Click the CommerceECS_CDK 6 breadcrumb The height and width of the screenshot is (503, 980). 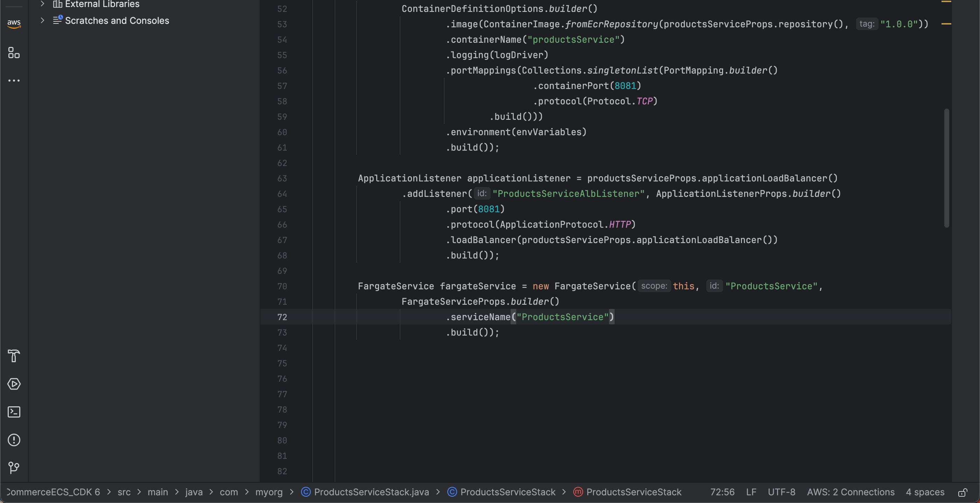[x=53, y=492]
